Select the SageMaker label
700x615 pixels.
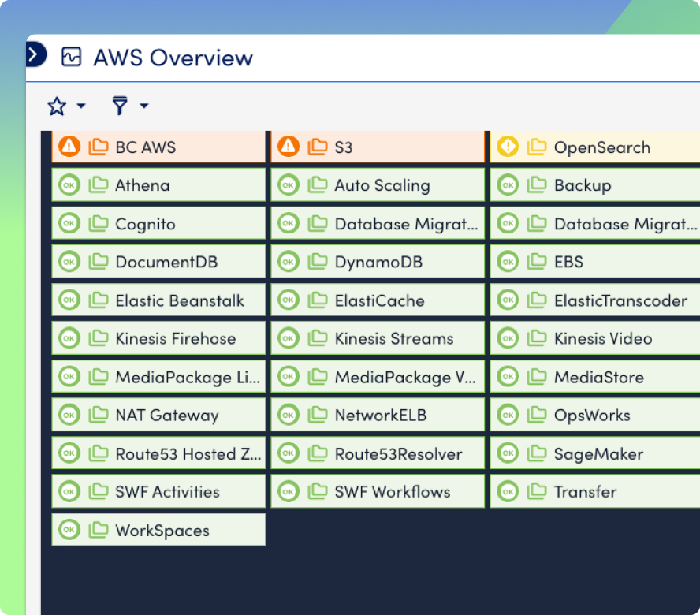[x=598, y=455]
